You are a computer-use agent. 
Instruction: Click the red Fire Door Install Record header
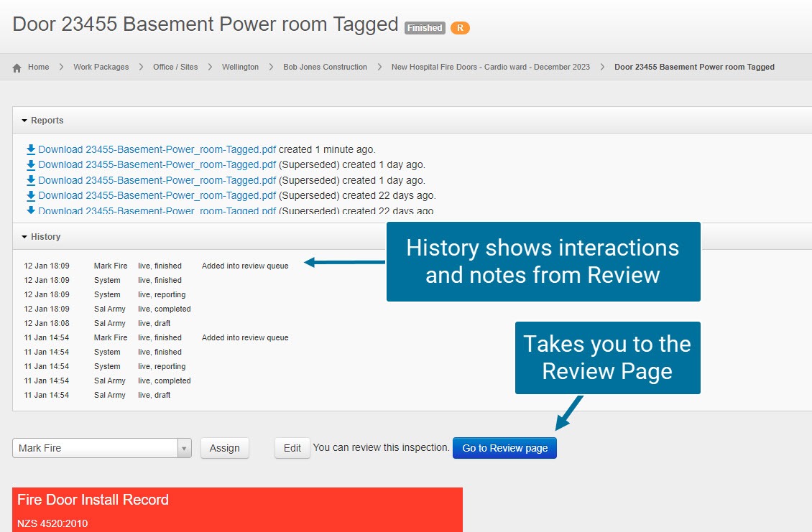click(x=237, y=500)
